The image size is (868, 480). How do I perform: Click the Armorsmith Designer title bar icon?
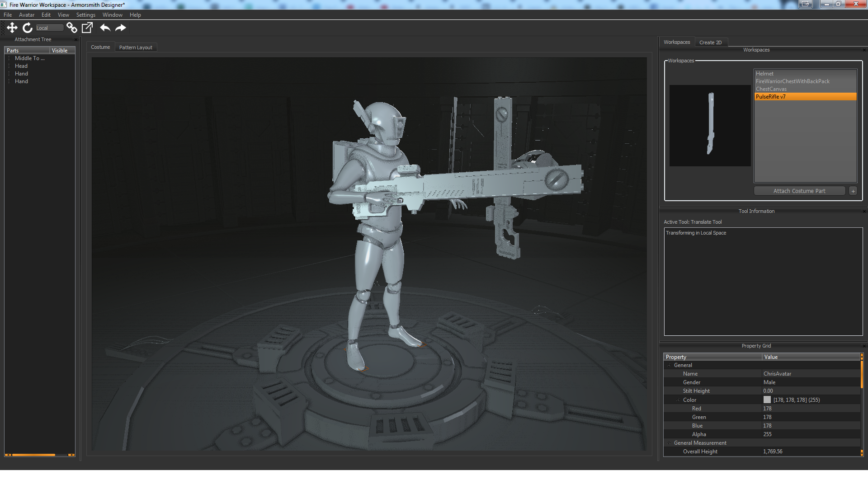(4, 5)
